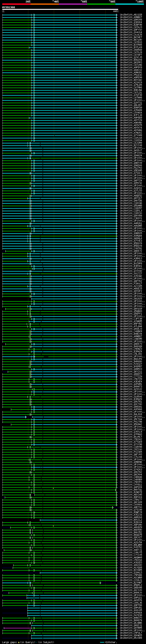The image size is (146, 644).
Task: Click the UniRef100_B2YHW7 label
Action: point(131,583)
